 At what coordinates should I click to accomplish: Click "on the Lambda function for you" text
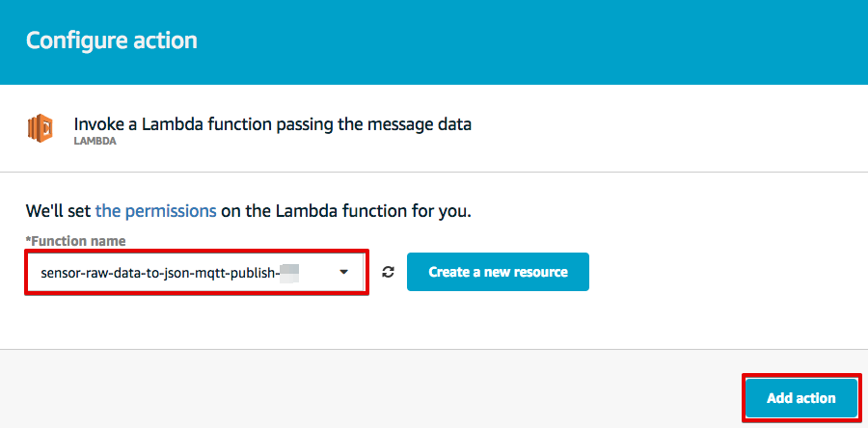pyautogui.click(x=346, y=211)
